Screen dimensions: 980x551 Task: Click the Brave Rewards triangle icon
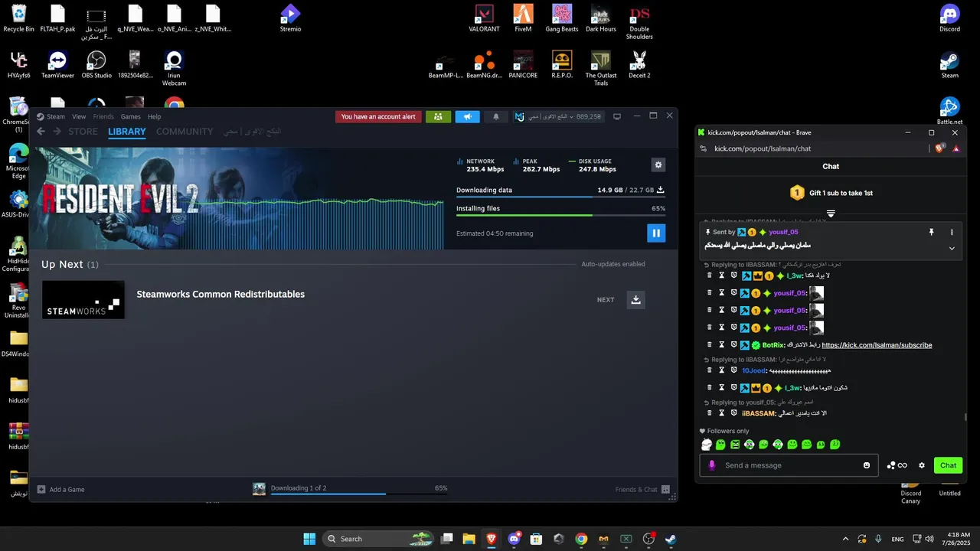click(x=956, y=148)
